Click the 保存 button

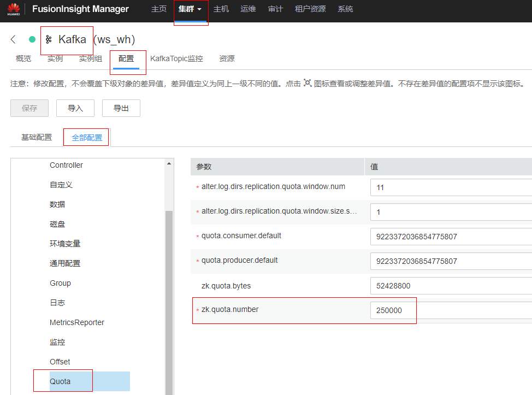tap(29, 108)
